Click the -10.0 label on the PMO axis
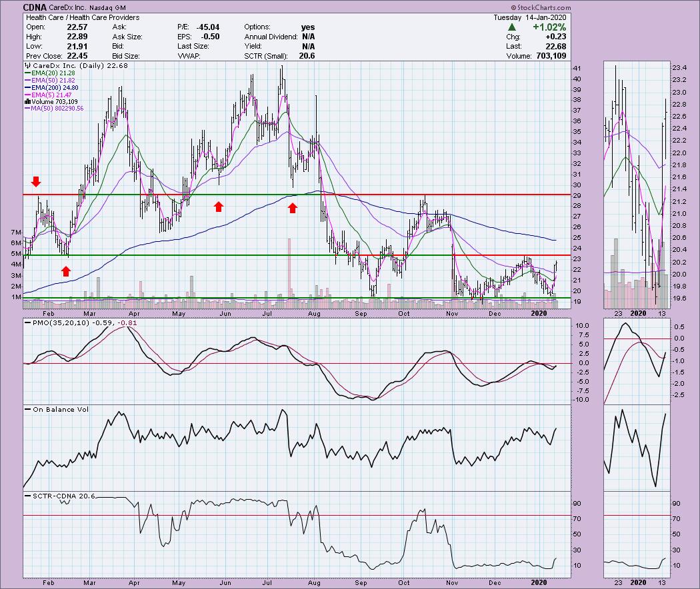Image resolution: width=700 pixels, height=589 pixels. click(581, 400)
